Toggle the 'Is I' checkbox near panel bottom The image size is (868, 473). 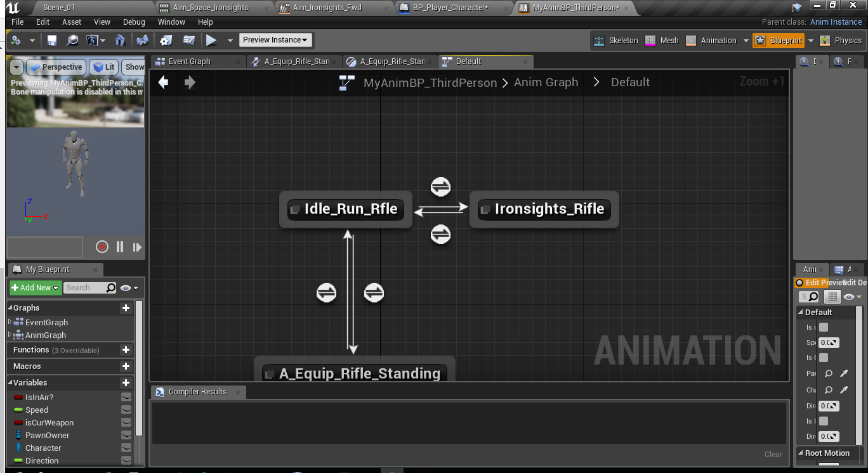pyautogui.click(x=824, y=421)
